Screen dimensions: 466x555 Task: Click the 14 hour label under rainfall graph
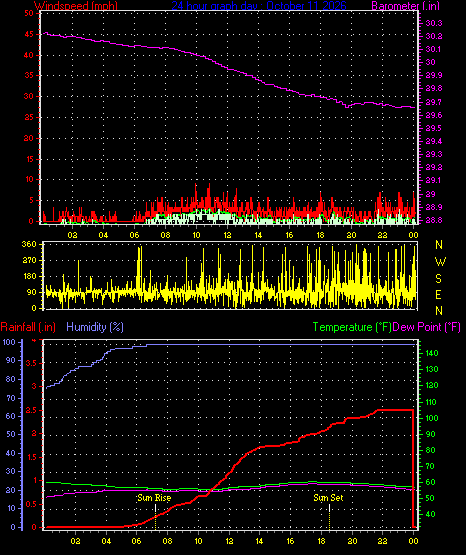point(259,541)
